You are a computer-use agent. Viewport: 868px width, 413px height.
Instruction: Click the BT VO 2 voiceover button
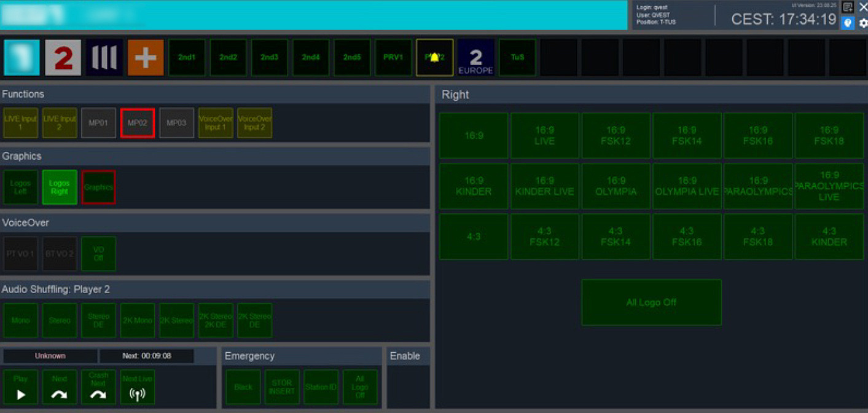(60, 254)
